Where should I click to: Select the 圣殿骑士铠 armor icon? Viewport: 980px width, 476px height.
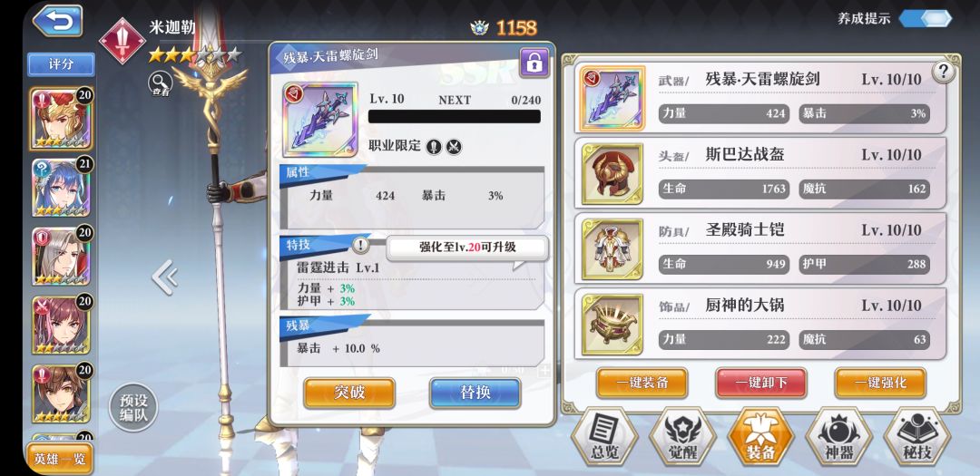[x=612, y=248]
